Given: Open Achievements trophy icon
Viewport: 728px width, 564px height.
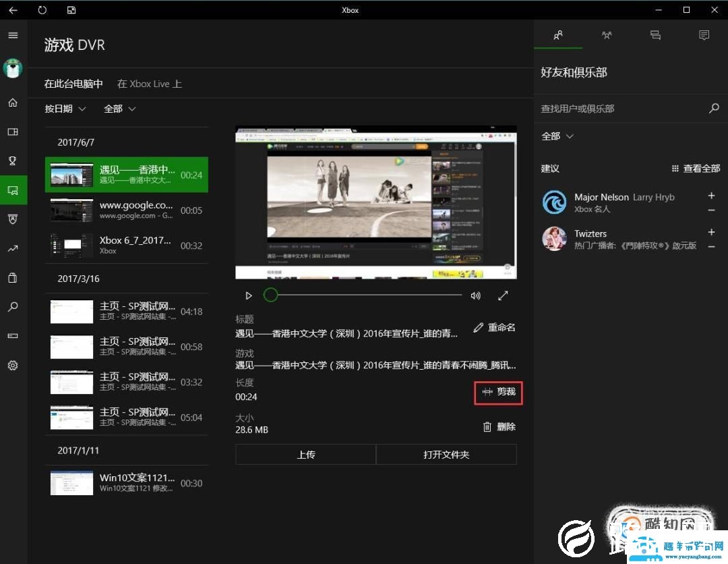Looking at the screenshot, I should point(13,161).
